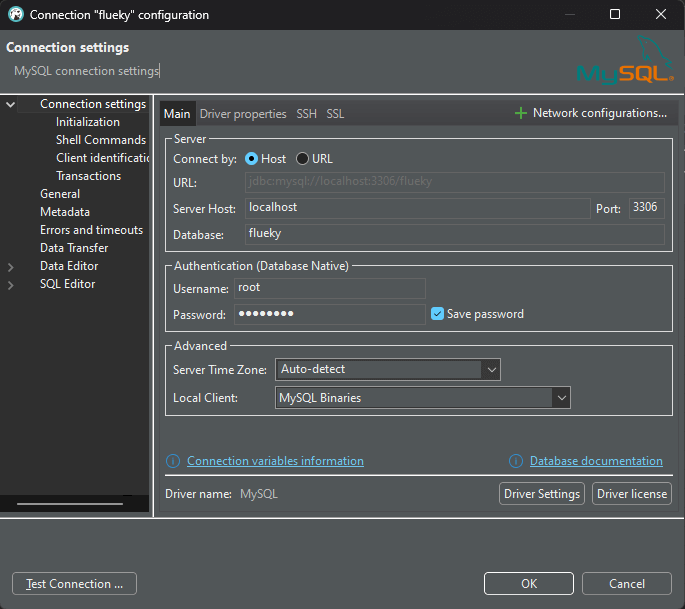Screen dimensions: 685x609
Task: Click the DBeaver app icon in title bar
Action: pyautogui.click(x=15, y=15)
